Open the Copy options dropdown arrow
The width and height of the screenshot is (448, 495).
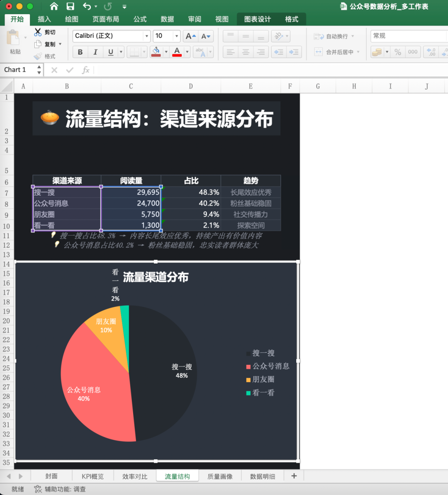pyautogui.click(x=60, y=44)
